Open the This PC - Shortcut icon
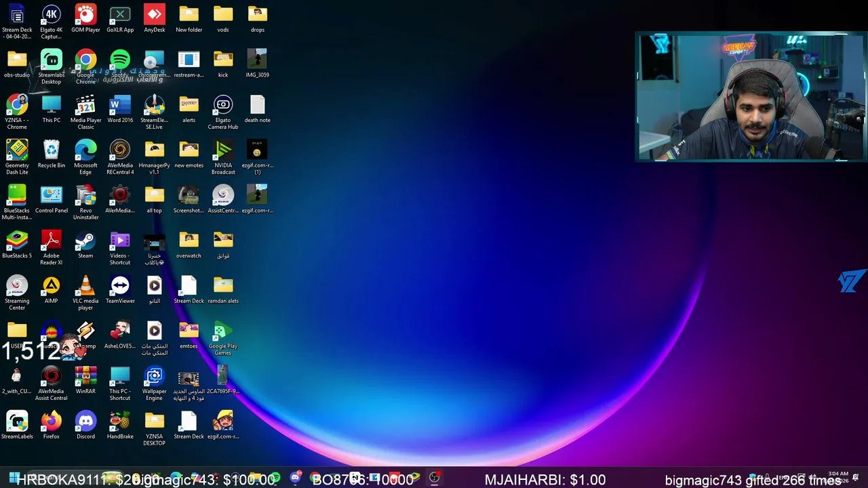This screenshot has width=868, height=488. click(120, 384)
